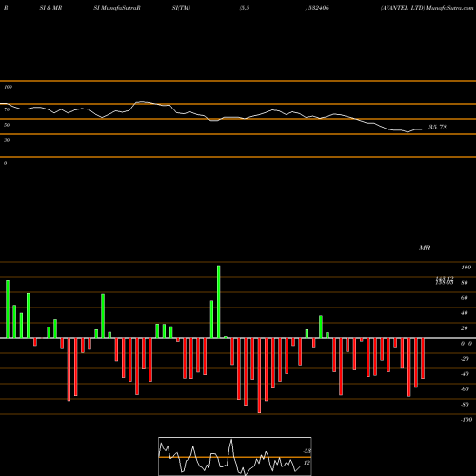Viewport: 476px width, 476px height.
Task: Click the bar chart axis label 60
Action: (465, 298)
